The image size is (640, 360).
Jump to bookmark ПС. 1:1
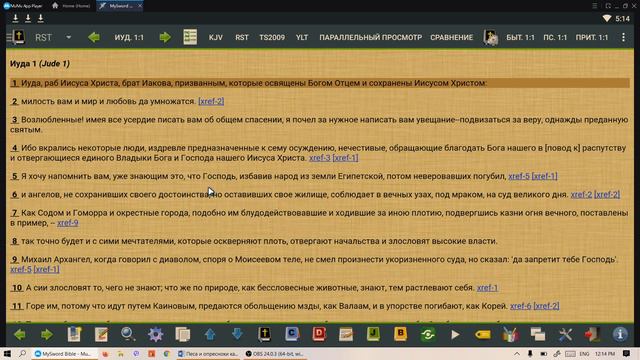tap(555, 37)
